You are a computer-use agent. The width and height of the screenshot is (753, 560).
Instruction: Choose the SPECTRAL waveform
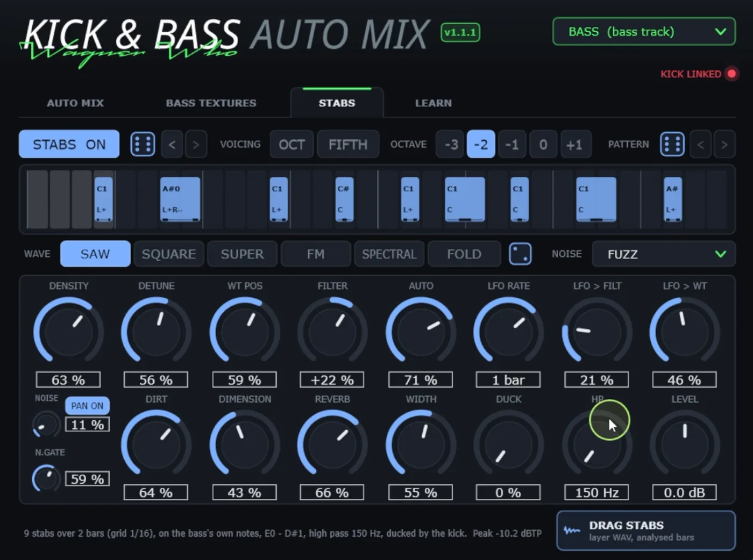[389, 254]
